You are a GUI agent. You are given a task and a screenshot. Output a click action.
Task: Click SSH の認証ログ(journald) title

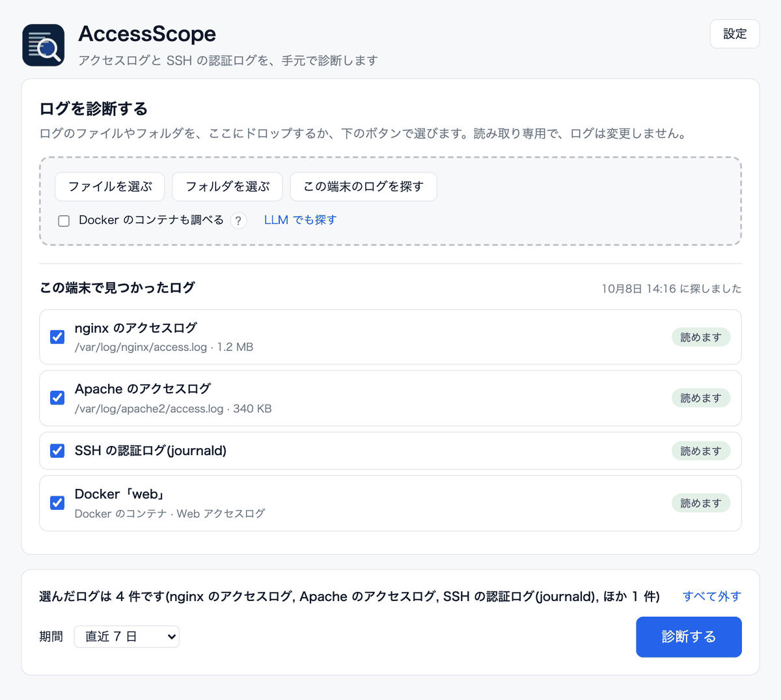coord(150,451)
